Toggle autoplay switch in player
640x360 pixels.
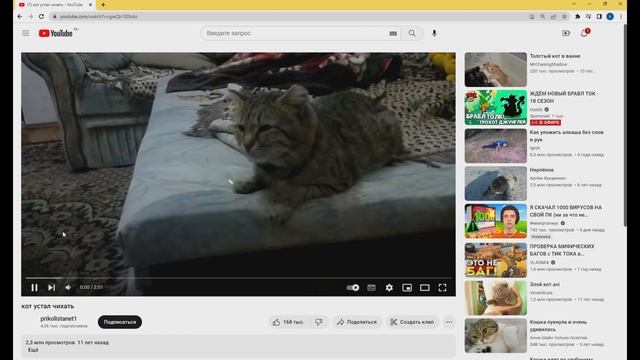[353, 287]
